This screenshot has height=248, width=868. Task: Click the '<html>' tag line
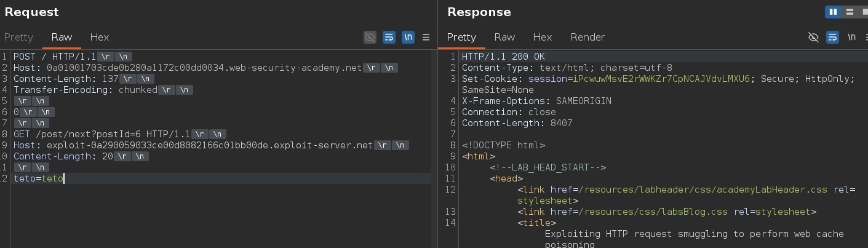point(479,156)
